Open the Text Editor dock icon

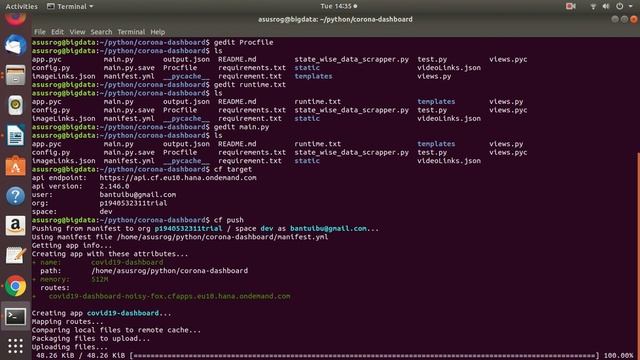tap(16, 256)
